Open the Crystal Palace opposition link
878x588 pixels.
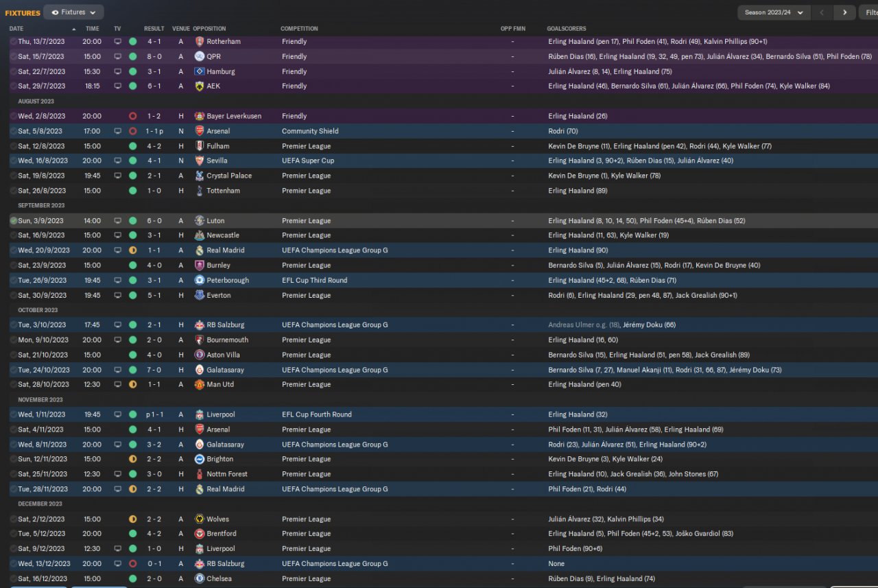pyautogui.click(x=229, y=176)
